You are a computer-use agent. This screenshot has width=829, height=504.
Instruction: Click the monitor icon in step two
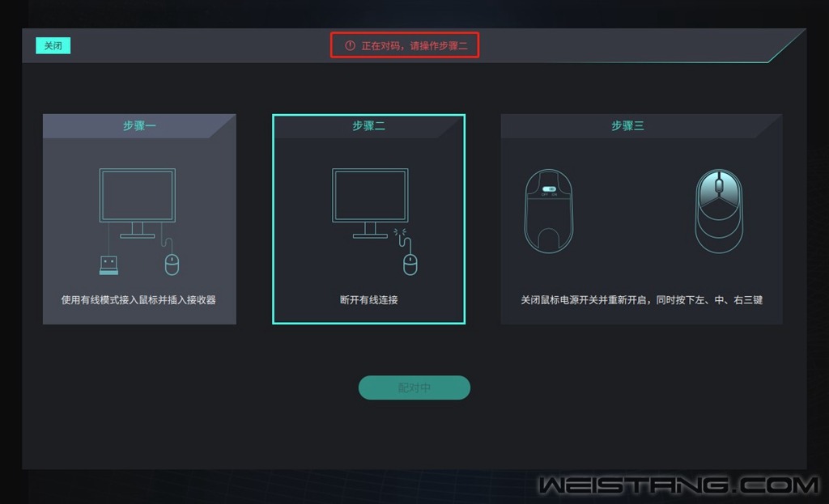click(370, 203)
